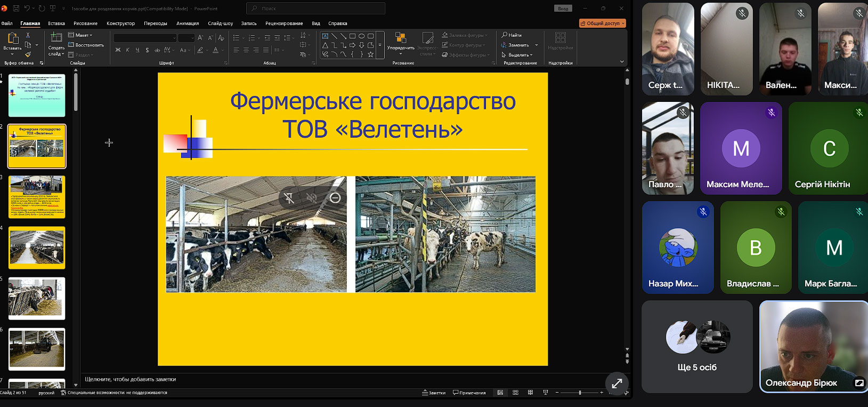Click the Format Painter brush icon
This screenshot has height=407, width=868.
(28, 54)
